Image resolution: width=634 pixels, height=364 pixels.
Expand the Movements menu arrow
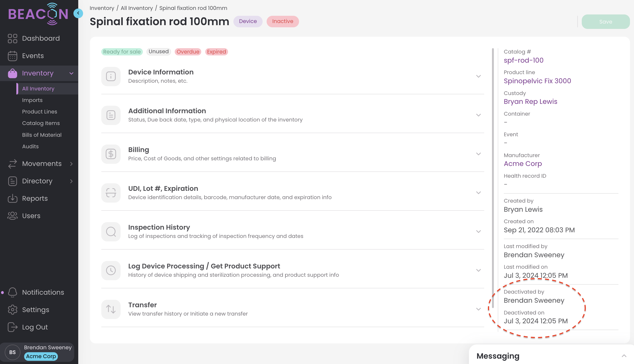coord(71,164)
